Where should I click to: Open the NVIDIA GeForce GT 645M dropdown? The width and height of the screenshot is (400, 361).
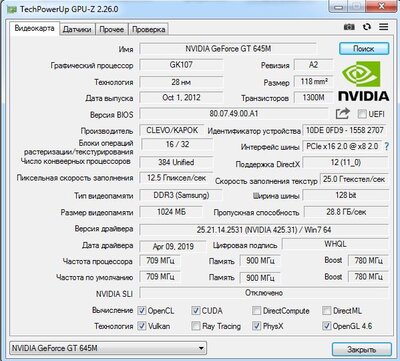click(108, 348)
